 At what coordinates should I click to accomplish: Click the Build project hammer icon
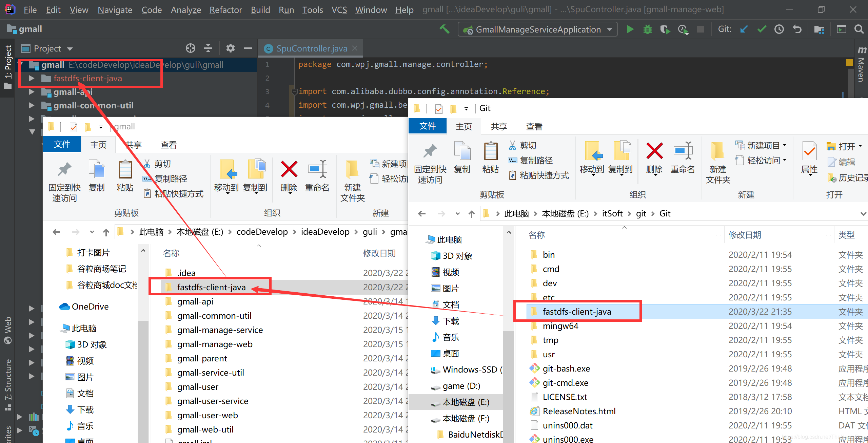tap(445, 29)
